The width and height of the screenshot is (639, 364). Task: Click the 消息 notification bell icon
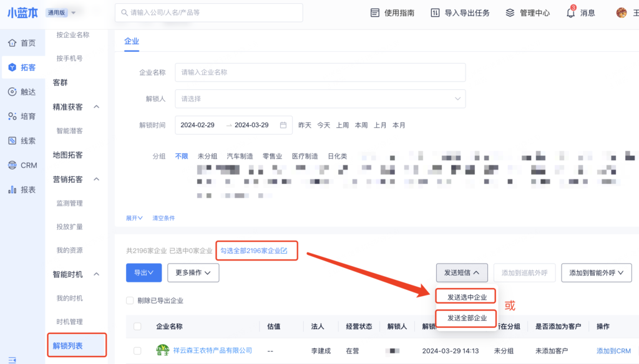[570, 12]
